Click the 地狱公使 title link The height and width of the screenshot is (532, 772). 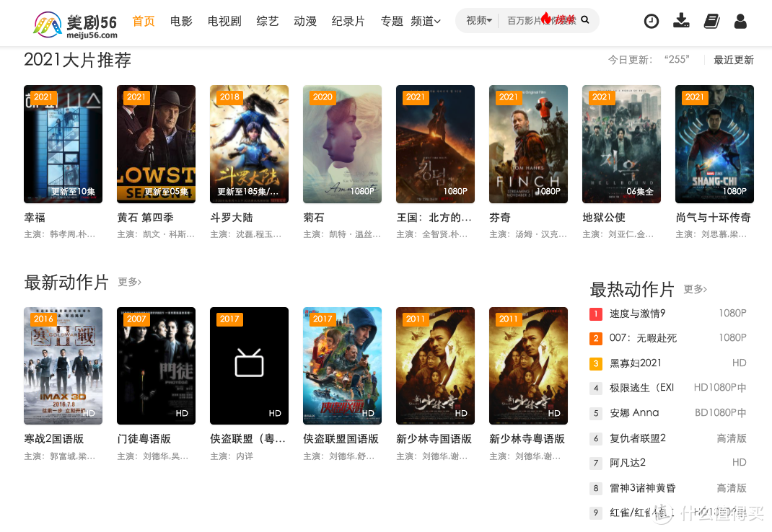(604, 218)
